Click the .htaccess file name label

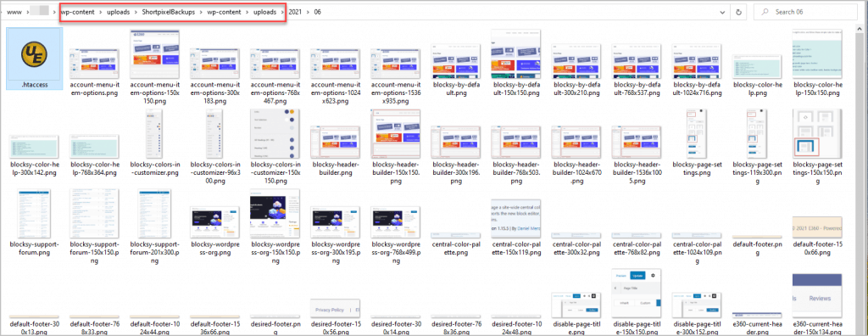[34, 85]
